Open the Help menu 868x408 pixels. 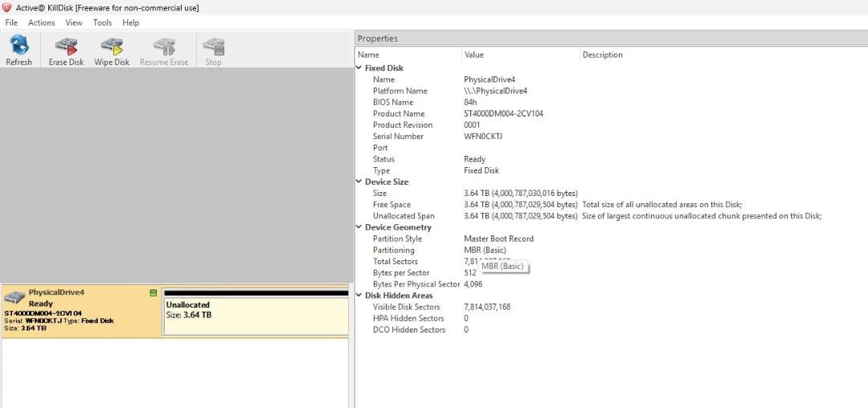(131, 22)
